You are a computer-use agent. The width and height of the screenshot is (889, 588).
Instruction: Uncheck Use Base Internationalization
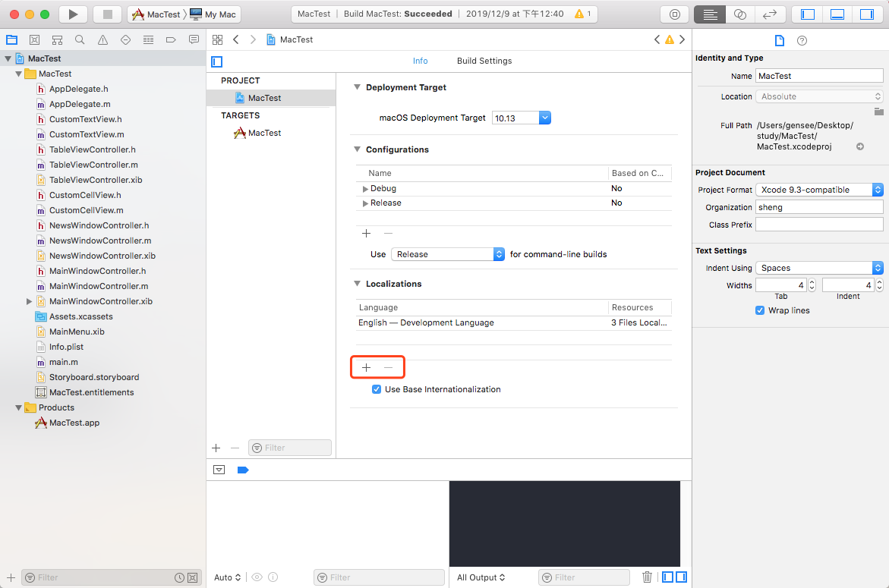click(x=377, y=389)
